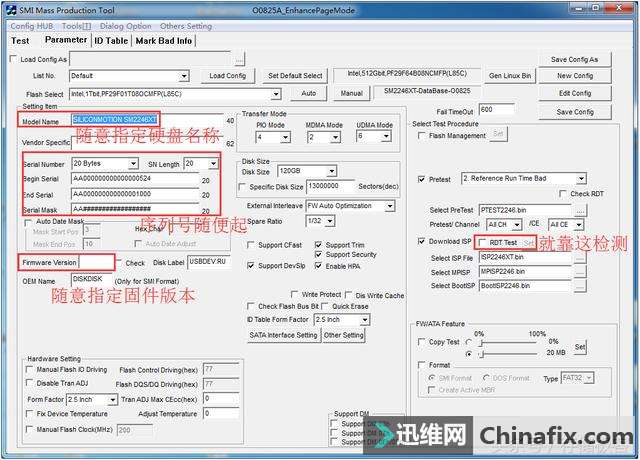
Task: Click browse button beside Select ISP File
Action: [x=580, y=258]
